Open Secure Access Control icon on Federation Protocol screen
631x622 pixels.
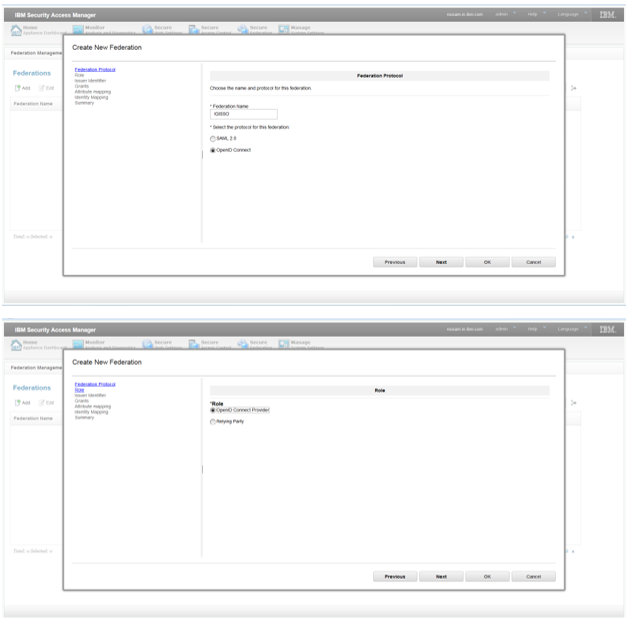click(194, 30)
